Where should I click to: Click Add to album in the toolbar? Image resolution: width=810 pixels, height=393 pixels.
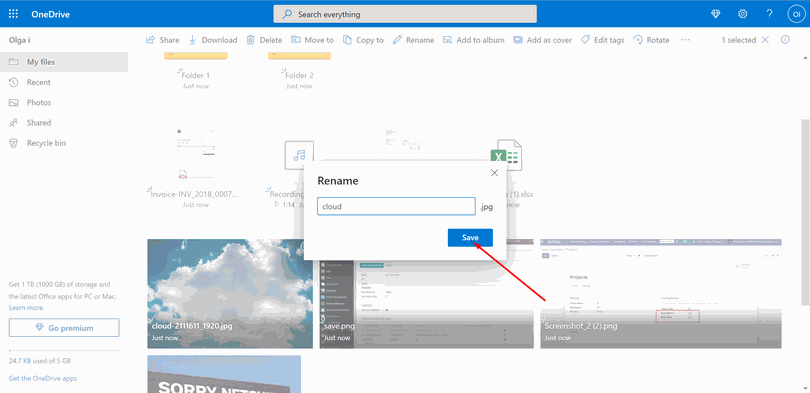(x=474, y=40)
